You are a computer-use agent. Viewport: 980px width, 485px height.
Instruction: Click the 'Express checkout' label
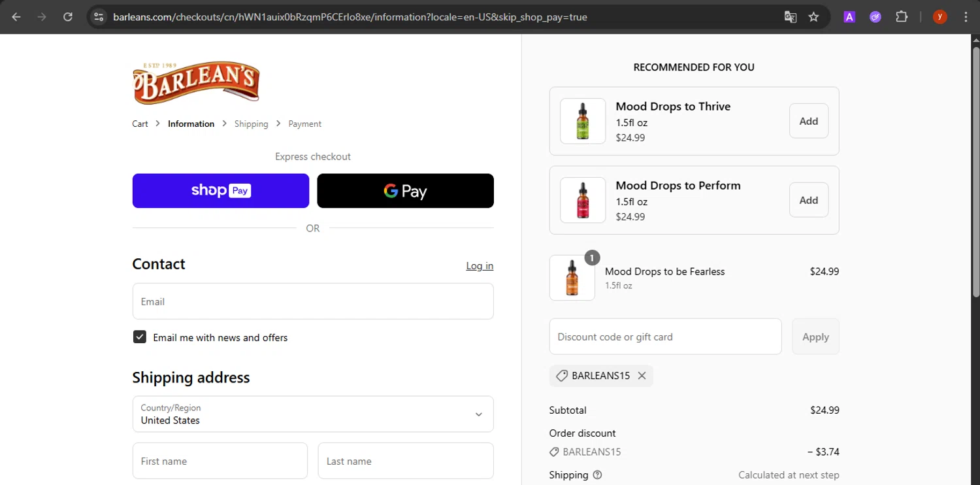(313, 157)
